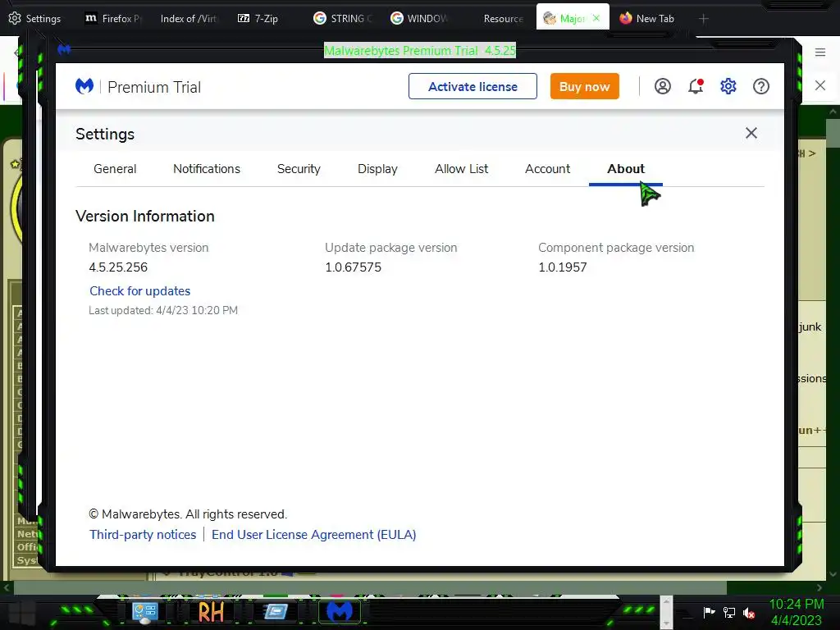The image size is (840, 630).
Task: Open the help question mark icon
Action: [x=760, y=86]
